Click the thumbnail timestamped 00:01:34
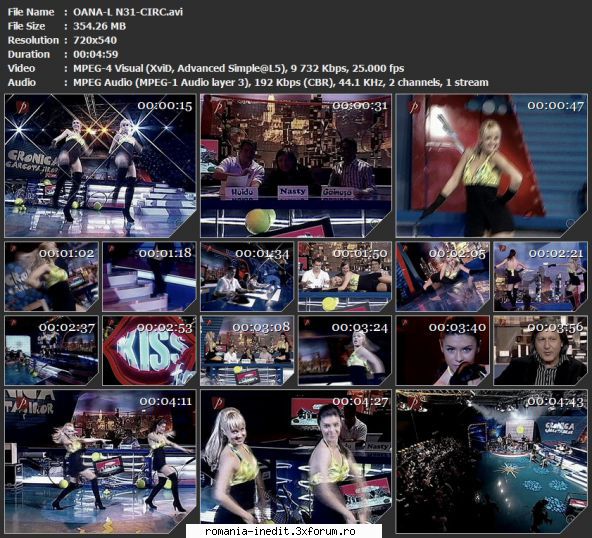Screen dimensions: 592x538 pyautogui.click(x=247, y=276)
